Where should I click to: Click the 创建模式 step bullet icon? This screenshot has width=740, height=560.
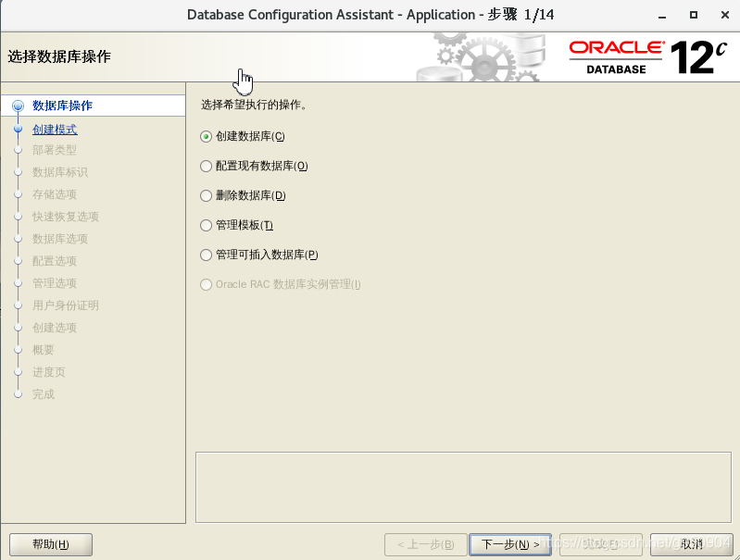(18, 130)
